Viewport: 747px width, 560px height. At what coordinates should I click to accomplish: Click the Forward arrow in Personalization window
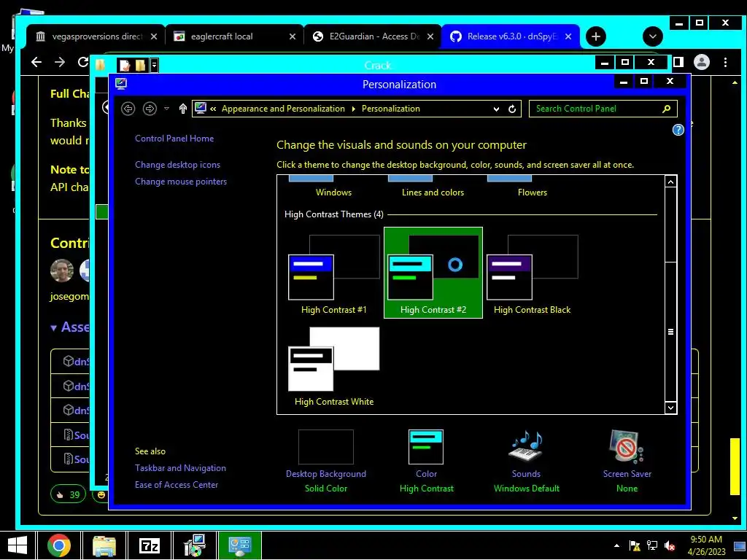pos(150,109)
